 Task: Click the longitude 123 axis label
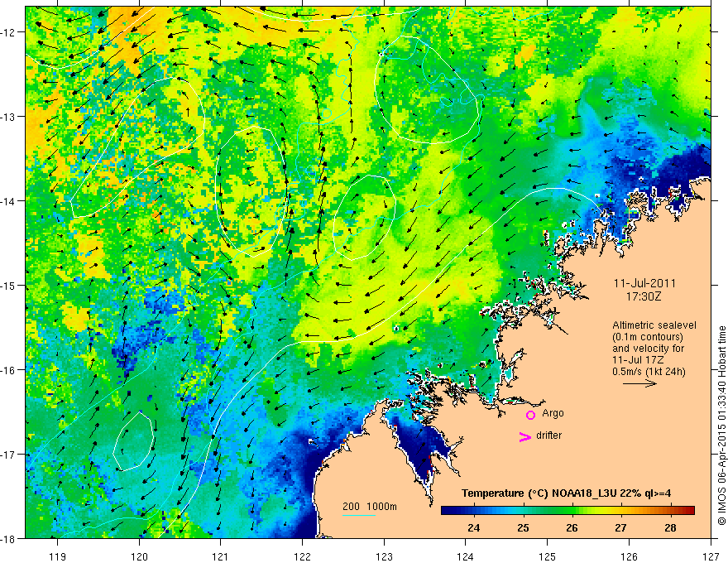(384, 556)
